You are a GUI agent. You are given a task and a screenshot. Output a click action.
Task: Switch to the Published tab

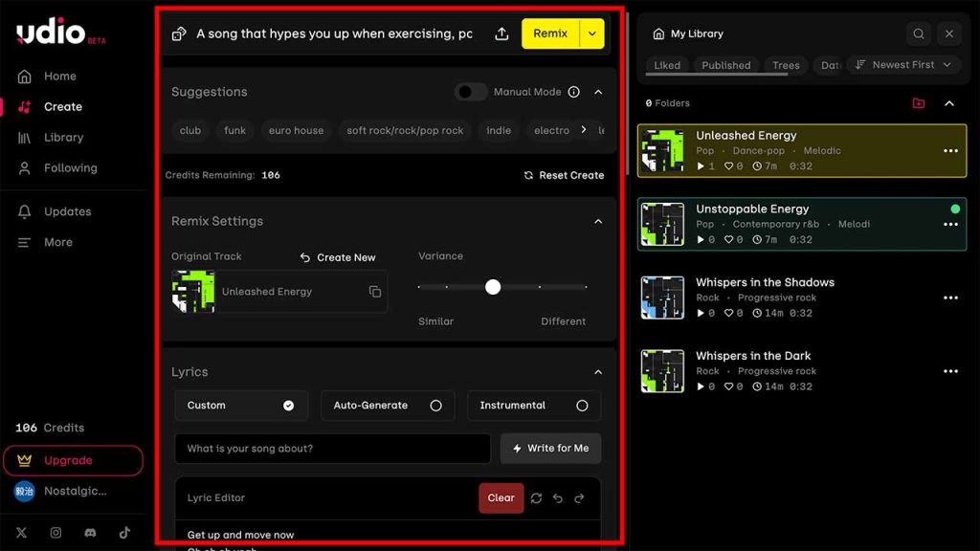(725, 65)
